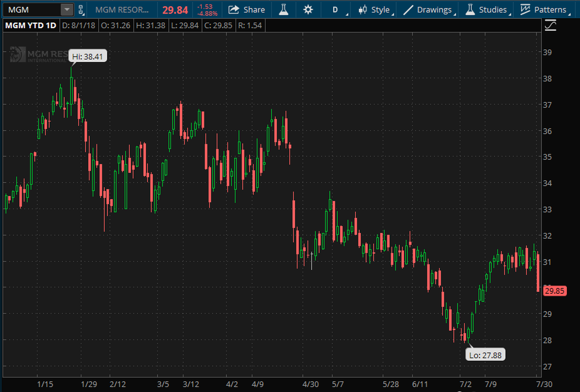Click the 34 price axis label

(547, 183)
